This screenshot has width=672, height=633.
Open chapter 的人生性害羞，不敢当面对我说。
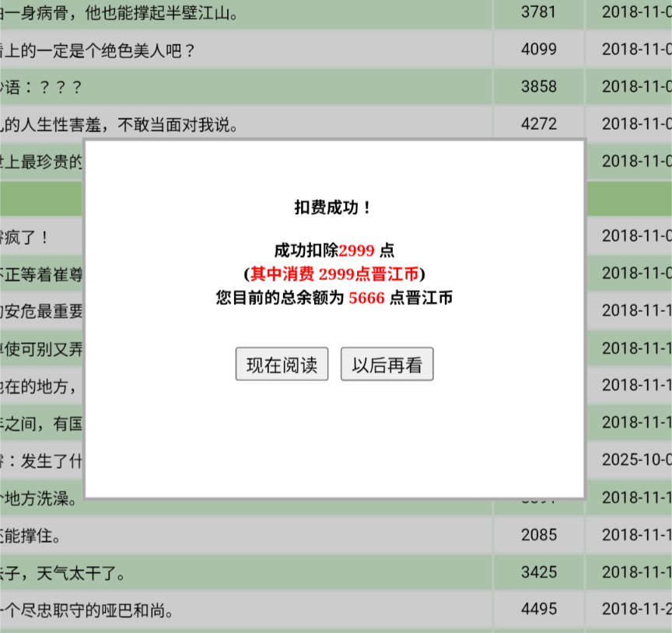coord(119,124)
